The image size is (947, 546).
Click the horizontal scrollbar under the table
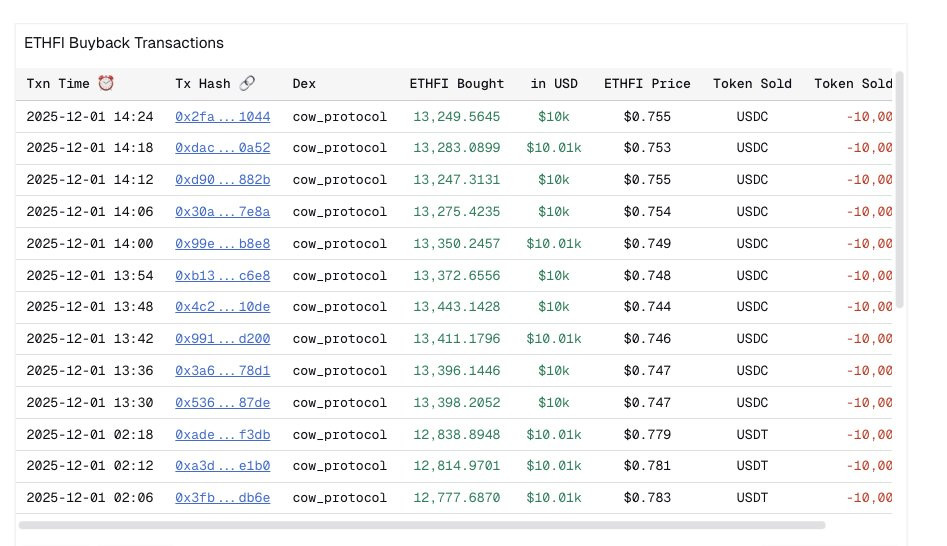coord(421,524)
